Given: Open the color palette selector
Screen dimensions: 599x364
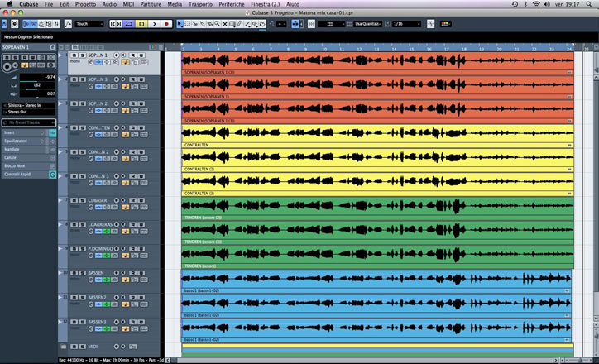Looking at the screenshot, I should coord(444,24).
